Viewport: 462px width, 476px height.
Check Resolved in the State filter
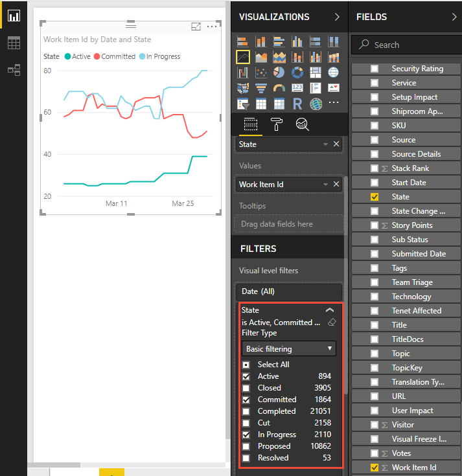click(x=246, y=458)
